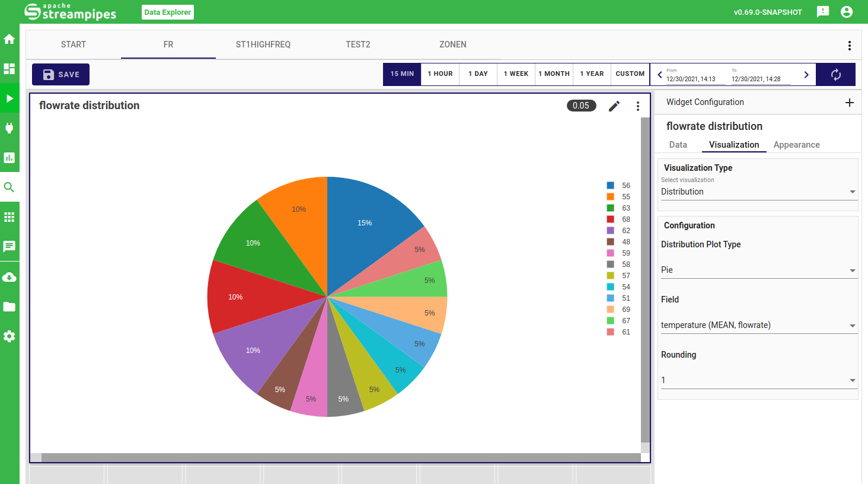Click the plus icon in Widget Configuration
The height and width of the screenshot is (484, 868).
[849, 103]
